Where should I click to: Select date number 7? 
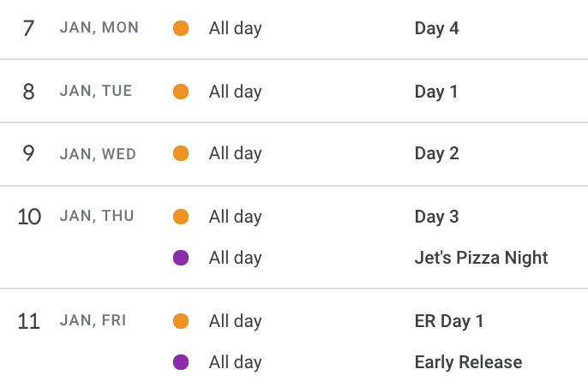[x=28, y=28]
